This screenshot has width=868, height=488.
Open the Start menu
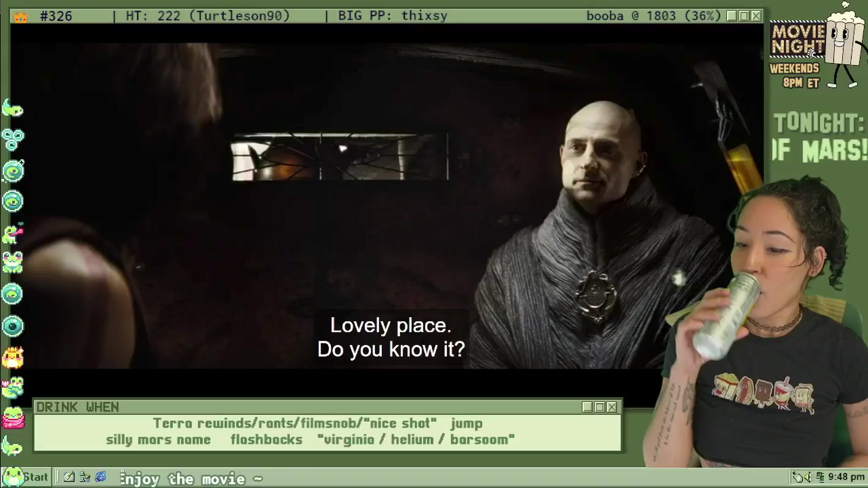pyautogui.click(x=25, y=477)
